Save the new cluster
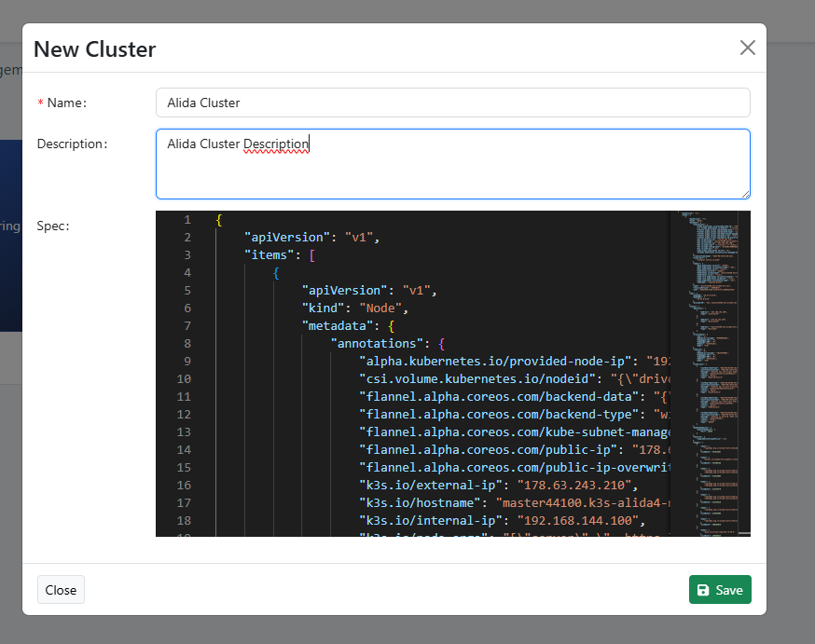Image resolution: width=815 pixels, height=644 pixels. click(x=720, y=589)
